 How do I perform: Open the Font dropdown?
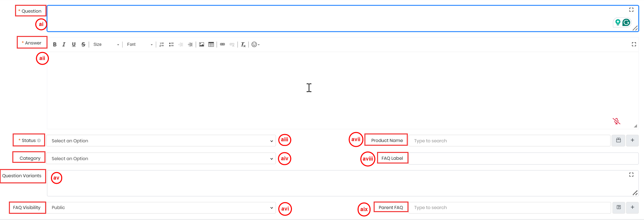click(139, 44)
